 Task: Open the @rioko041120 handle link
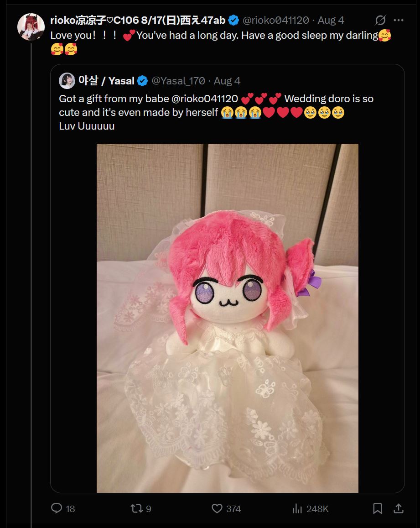[x=275, y=20]
